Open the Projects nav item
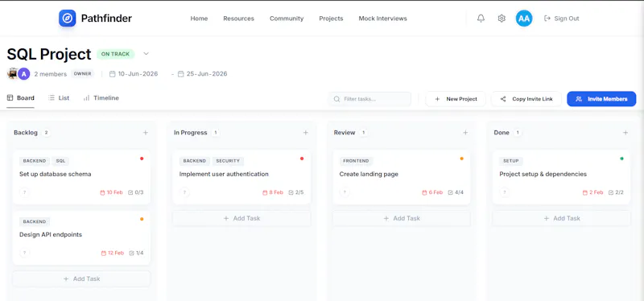 [331, 19]
